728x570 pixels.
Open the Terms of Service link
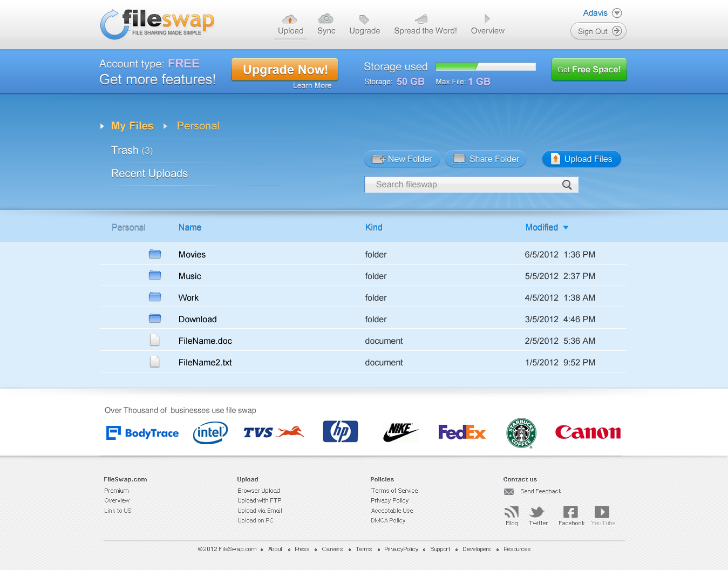[x=394, y=491]
